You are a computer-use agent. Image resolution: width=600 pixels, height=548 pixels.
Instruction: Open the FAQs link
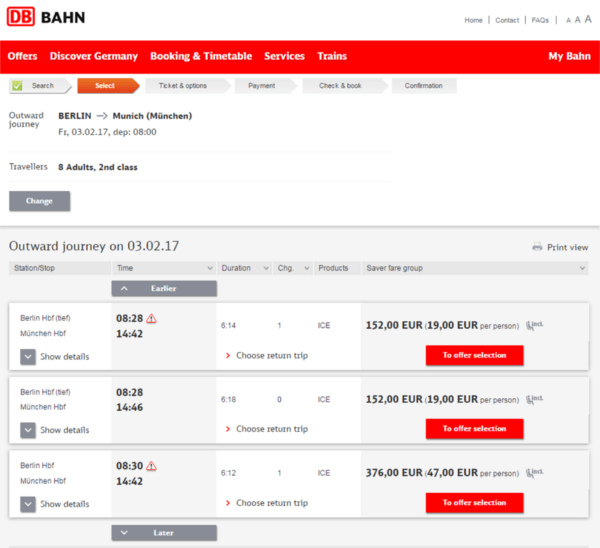click(x=540, y=20)
